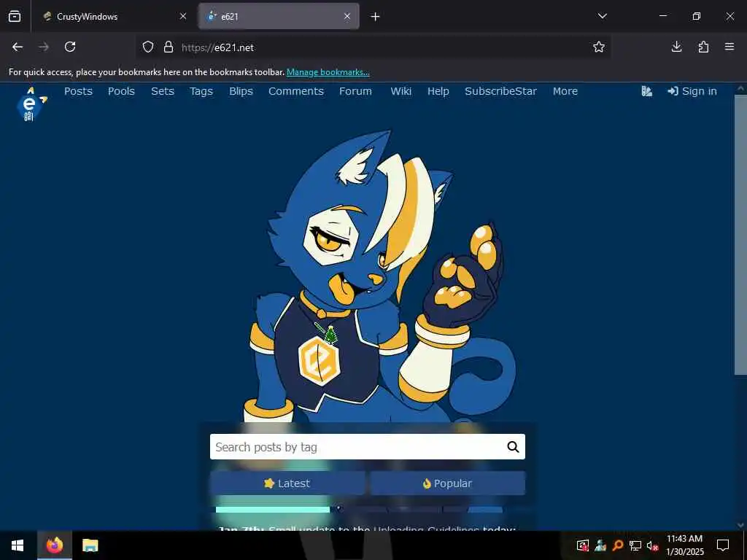Open the Manage bookmarks link
The width and height of the screenshot is (747, 560).
pos(328,72)
